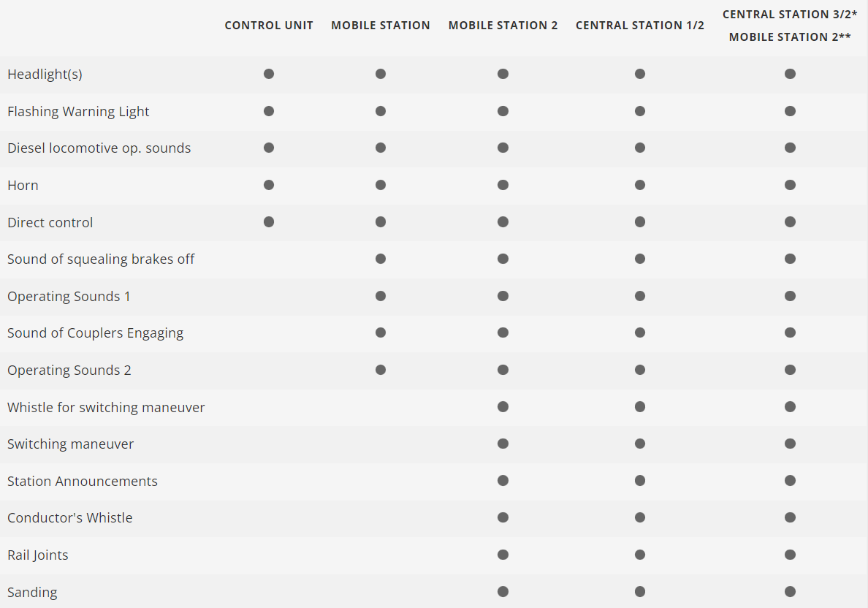
Task: Click the Horn dot under Mobile Station
Action: point(381,185)
